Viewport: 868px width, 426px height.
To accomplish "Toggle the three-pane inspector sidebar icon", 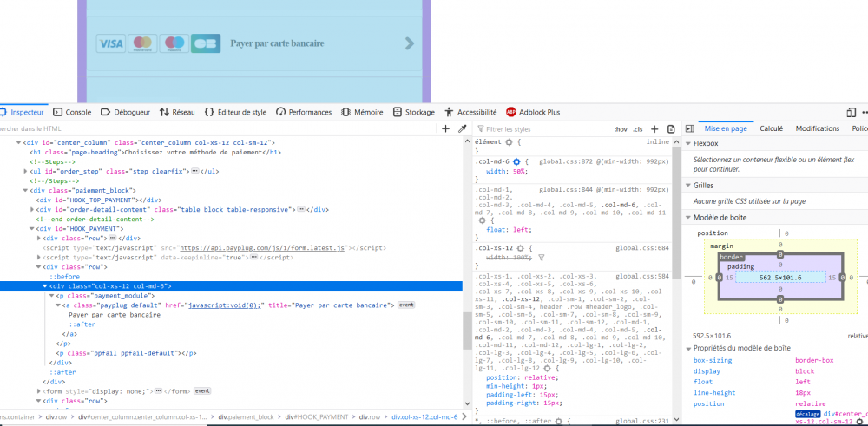I will pos(690,129).
